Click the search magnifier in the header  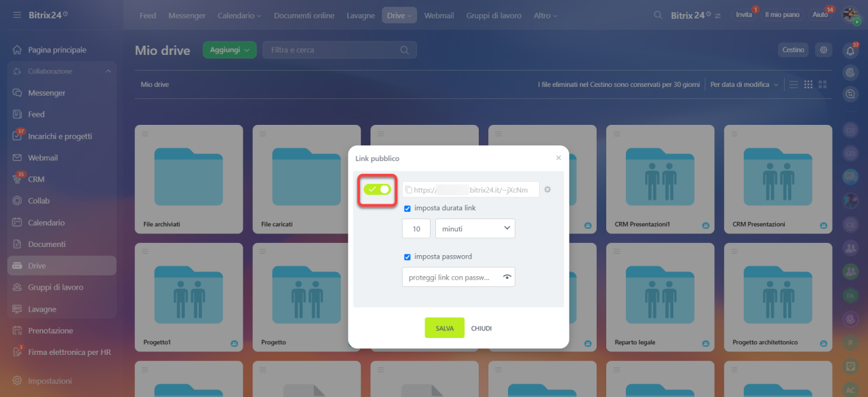[657, 15]
